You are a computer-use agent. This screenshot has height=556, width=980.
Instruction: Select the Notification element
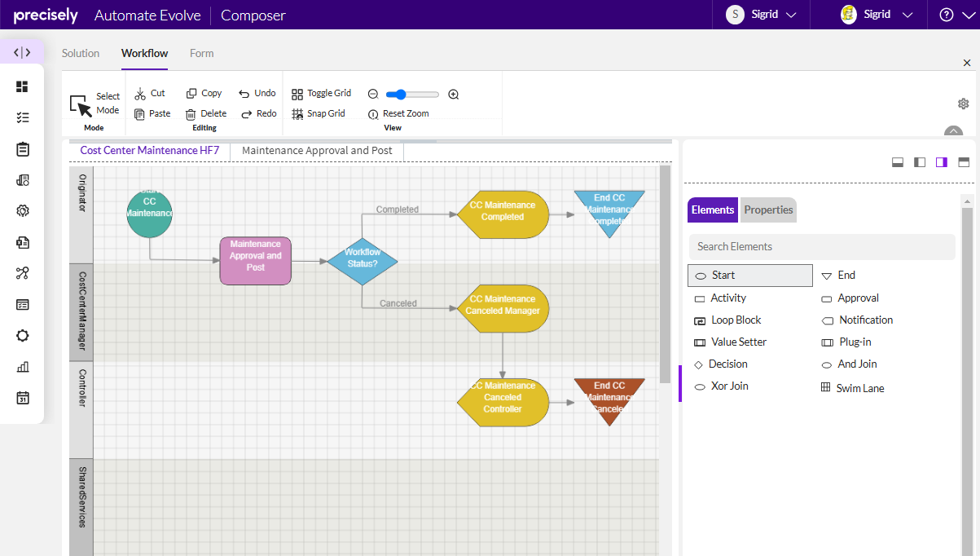click(x=857, y=320)
